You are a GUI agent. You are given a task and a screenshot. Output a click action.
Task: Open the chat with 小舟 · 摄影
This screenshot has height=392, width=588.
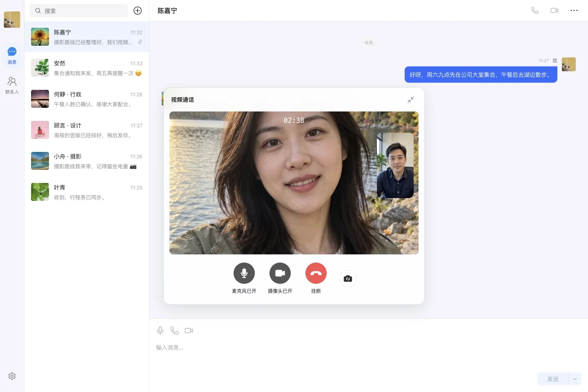coord(87,161)
